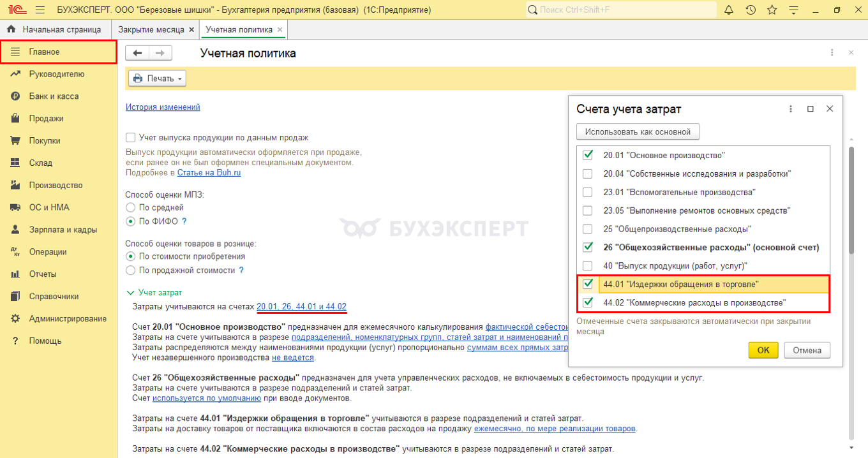
Task: Click help question mark next to По продажной стоимости
Action: 241,270
